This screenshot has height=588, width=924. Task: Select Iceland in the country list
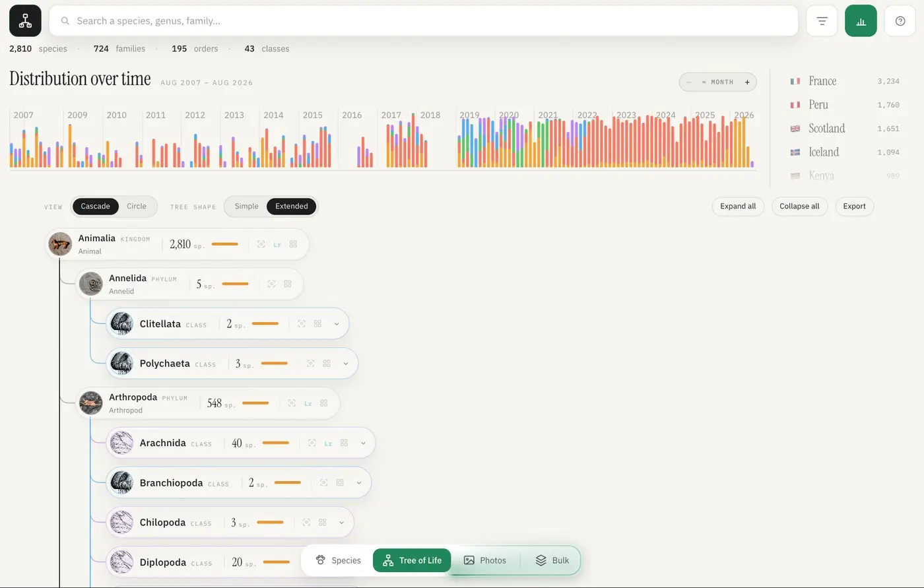click(845, 152)
